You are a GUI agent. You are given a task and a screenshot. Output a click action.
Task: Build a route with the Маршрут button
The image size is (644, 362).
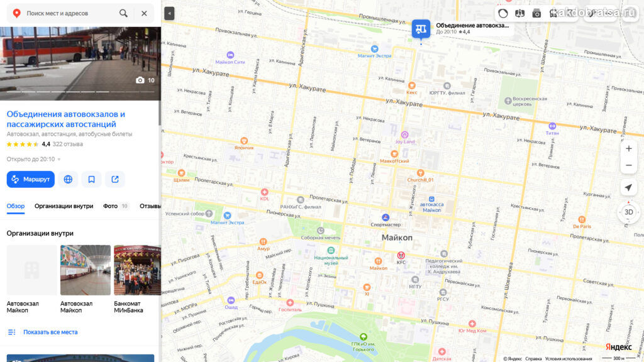tap(31, 179)
